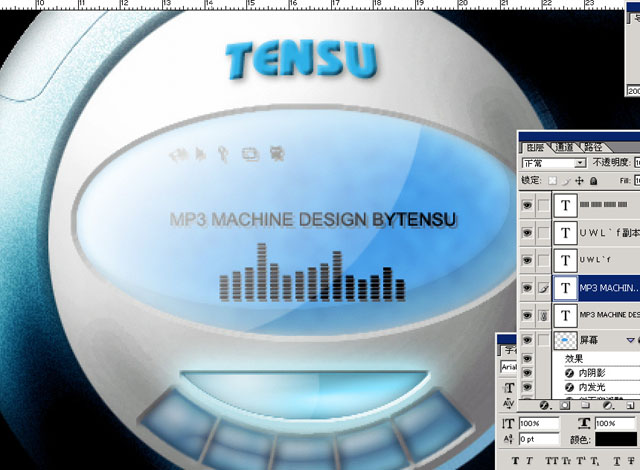This screenshot has width=640, height=470.
Task: Select text layer thumbnail of MP3 MACHIN..
Action: pyautogui.click(x=565, y=288)
